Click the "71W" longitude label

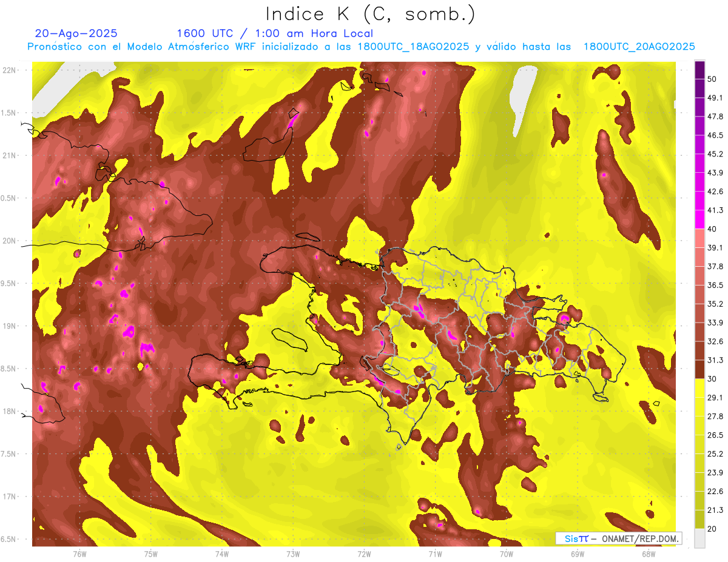click(435, 554)
